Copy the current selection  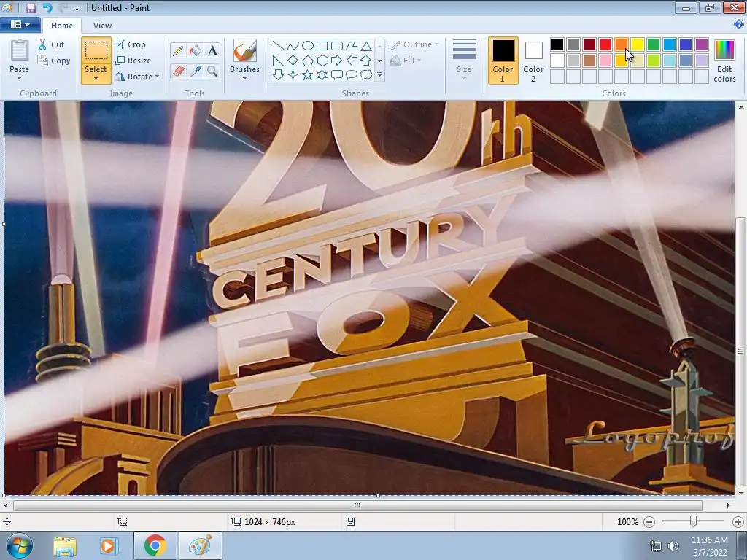pyautogui.click(x=54, y=61)
